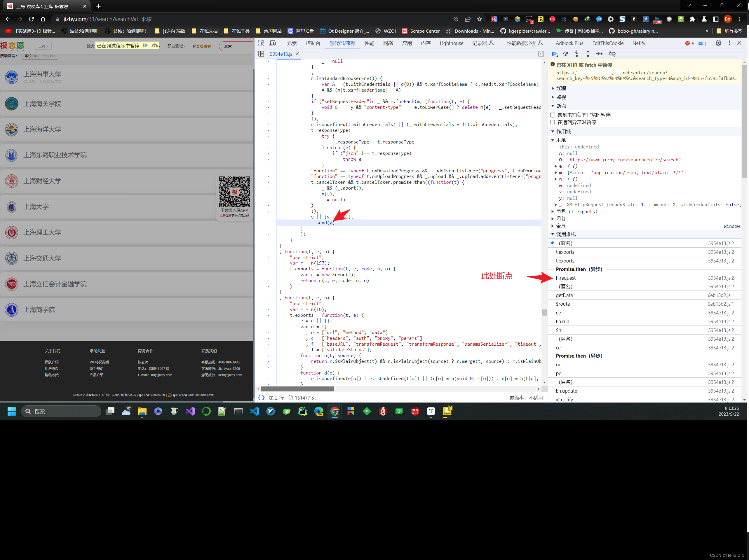Click the Step over next function icon

[x=565, y=54]
